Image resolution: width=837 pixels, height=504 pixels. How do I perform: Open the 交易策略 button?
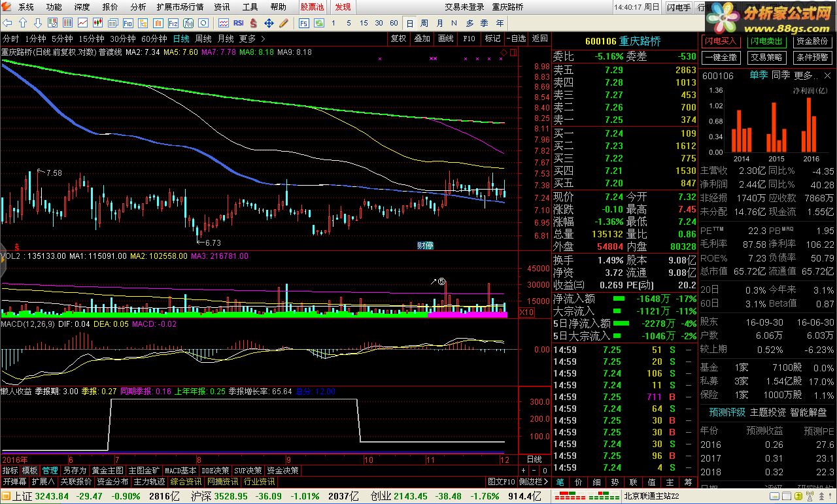click(x=766, y=57)
